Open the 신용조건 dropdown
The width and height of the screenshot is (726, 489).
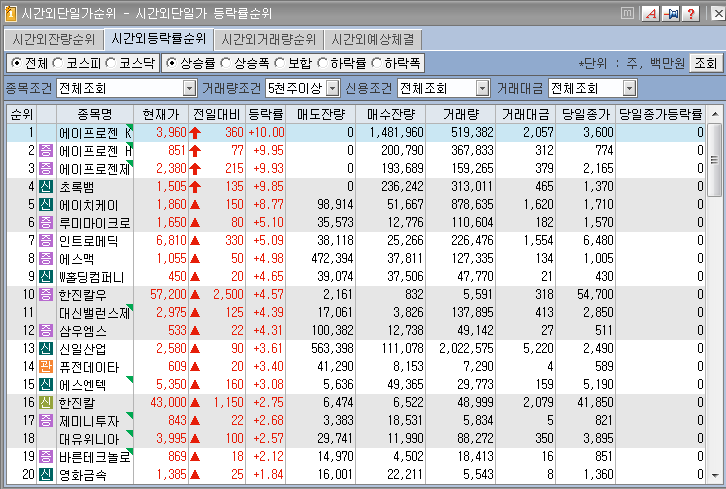coord(482,88)
